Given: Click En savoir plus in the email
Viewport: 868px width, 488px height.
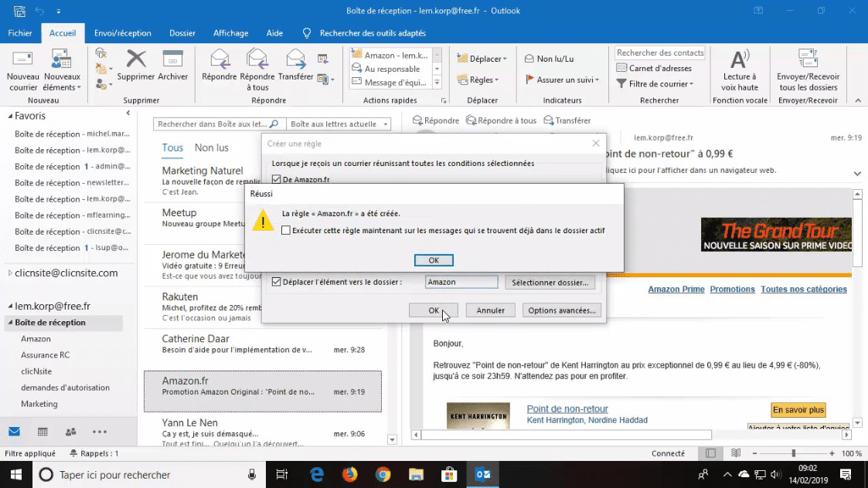Looking at the screenshot, I should click(x=798, y=410).
